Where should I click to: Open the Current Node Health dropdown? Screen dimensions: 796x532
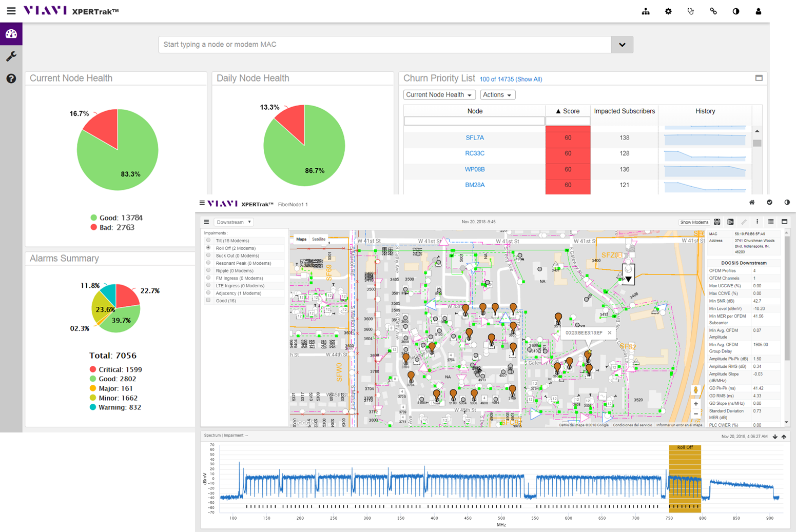click(x=439, y=95)
